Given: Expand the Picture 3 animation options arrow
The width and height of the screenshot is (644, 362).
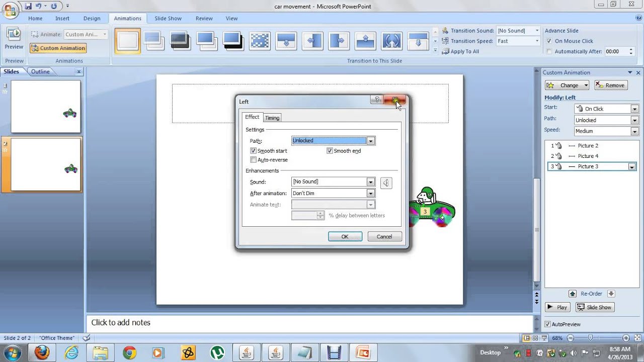Looking at the screenshot, I should click(632, 167).
